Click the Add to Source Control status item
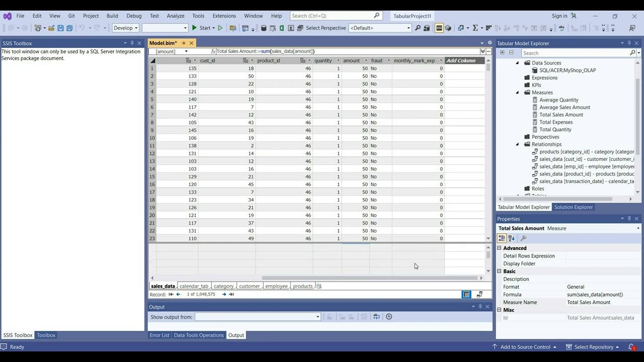Image resolution: width=644 pixels, height=362 pixels. pos(525,347)
